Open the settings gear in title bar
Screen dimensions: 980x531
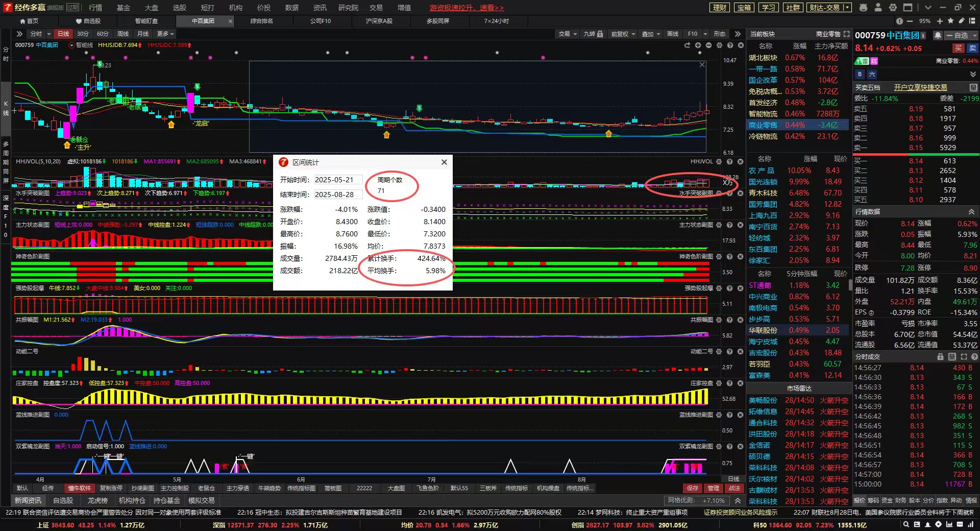click(x=893, y=8)
